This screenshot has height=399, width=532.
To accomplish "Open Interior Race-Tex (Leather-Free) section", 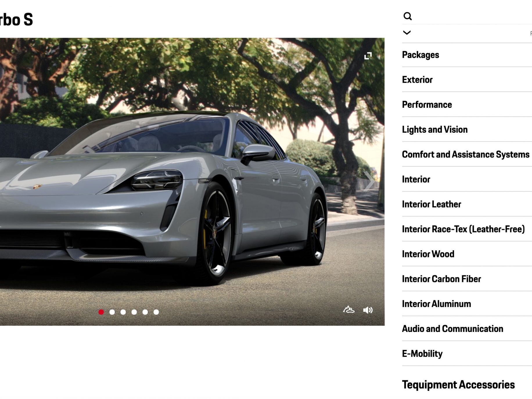I will pos(467,229).
